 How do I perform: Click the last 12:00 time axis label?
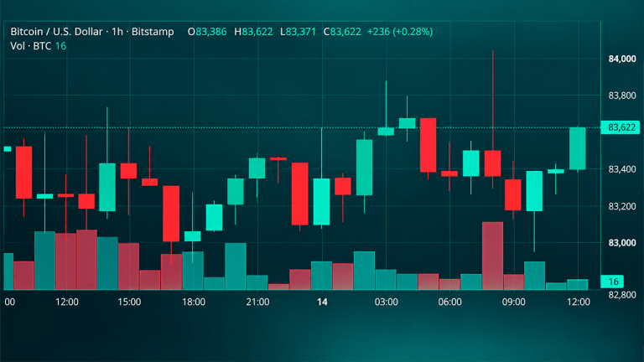pos(579,302)
